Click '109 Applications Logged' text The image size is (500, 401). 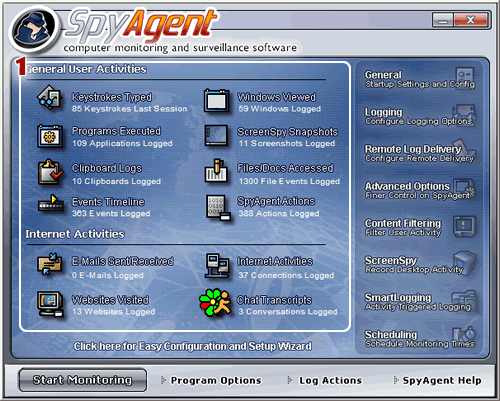point(122,143)
